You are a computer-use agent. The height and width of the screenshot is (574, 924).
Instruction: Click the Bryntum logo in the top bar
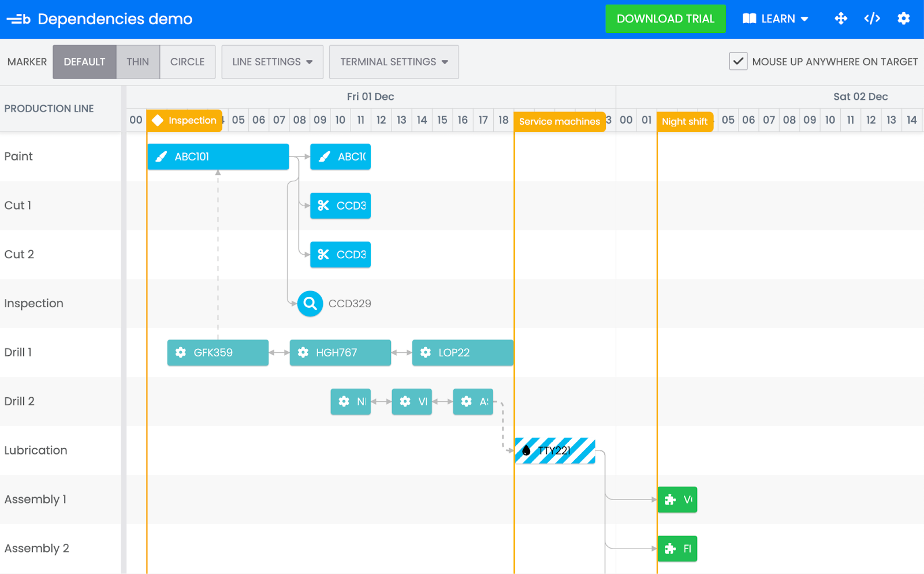pos(19,18)
